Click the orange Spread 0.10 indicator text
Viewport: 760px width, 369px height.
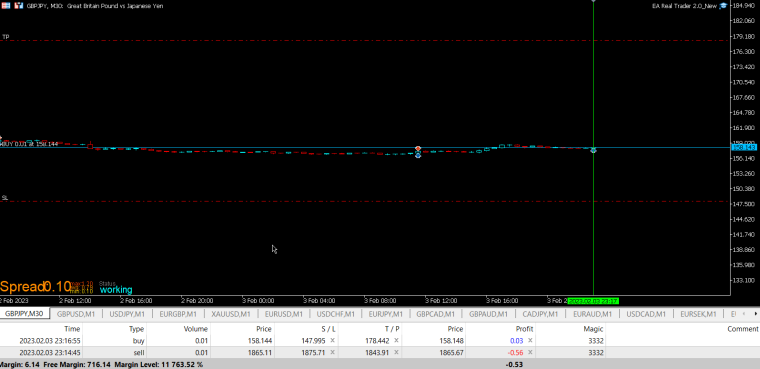[36, 287]
